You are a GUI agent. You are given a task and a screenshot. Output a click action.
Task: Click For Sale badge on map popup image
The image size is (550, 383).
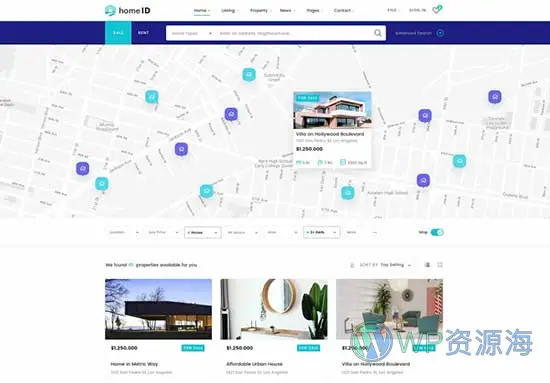tap(308, 98)
